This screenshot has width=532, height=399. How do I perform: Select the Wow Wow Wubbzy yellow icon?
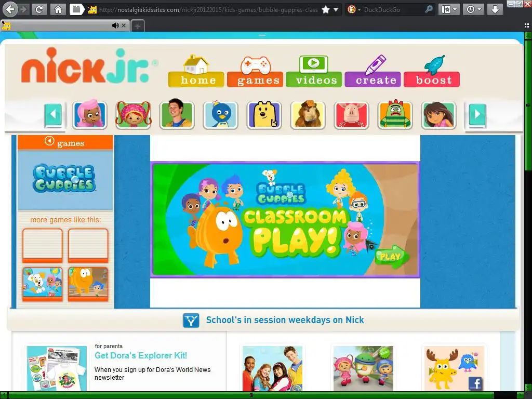point(264,115)
